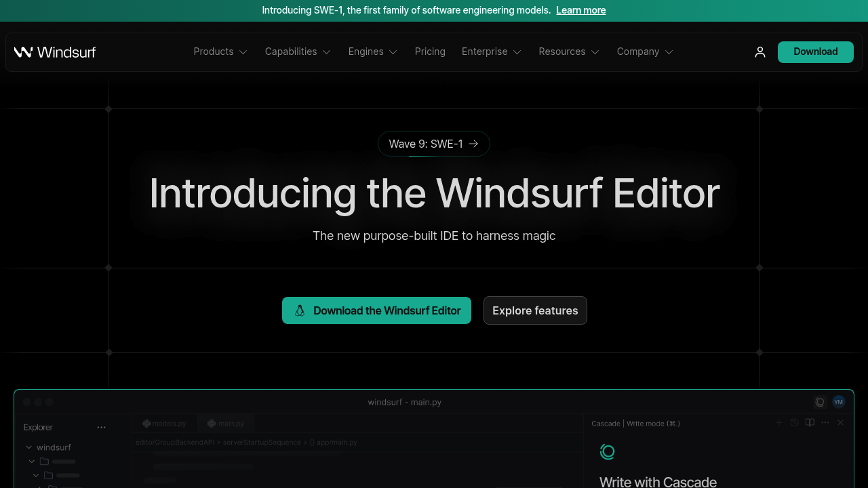This screenshot has width=868, height=488.
Task: Close the Cascade panel with X icon
Action: pos(841,423)
